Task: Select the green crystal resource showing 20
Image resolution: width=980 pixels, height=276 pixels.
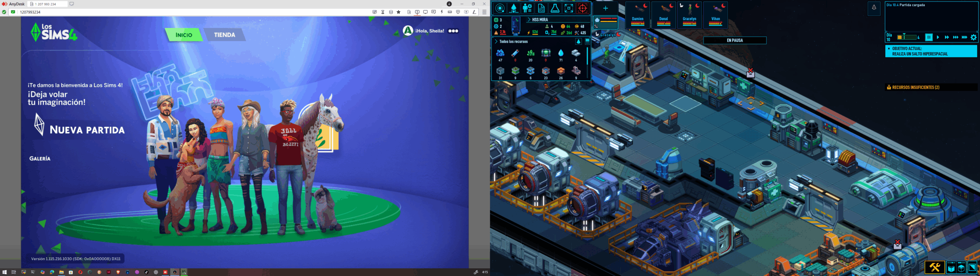Action: (x=531, y=55)
